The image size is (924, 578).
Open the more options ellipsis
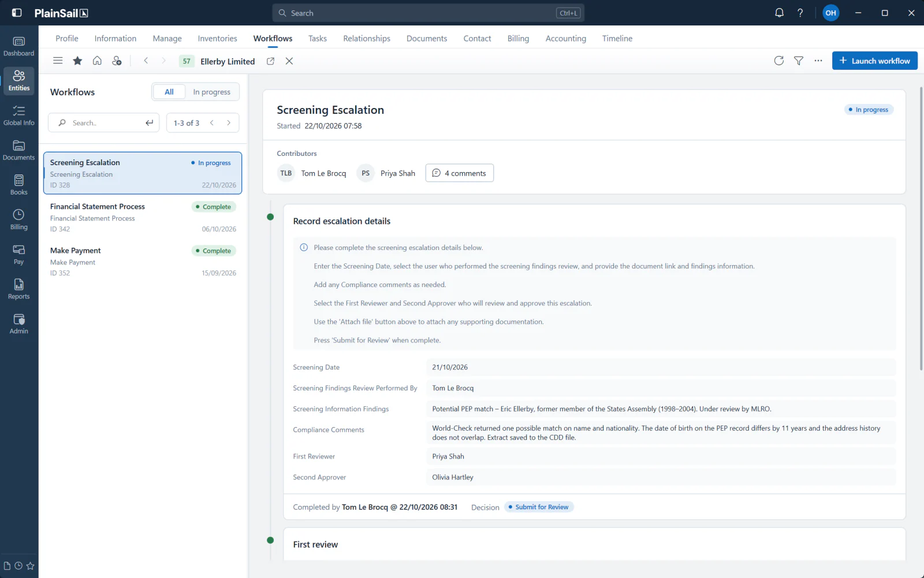[818, 61]
